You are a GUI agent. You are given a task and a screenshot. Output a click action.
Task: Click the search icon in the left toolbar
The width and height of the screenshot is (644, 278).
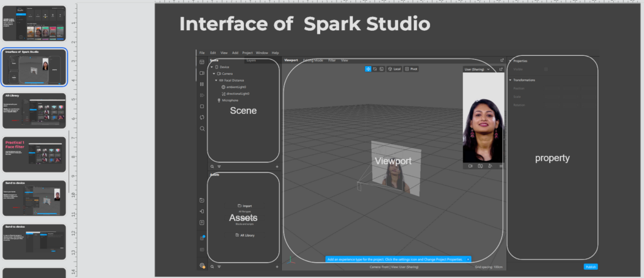pos(202,128)
